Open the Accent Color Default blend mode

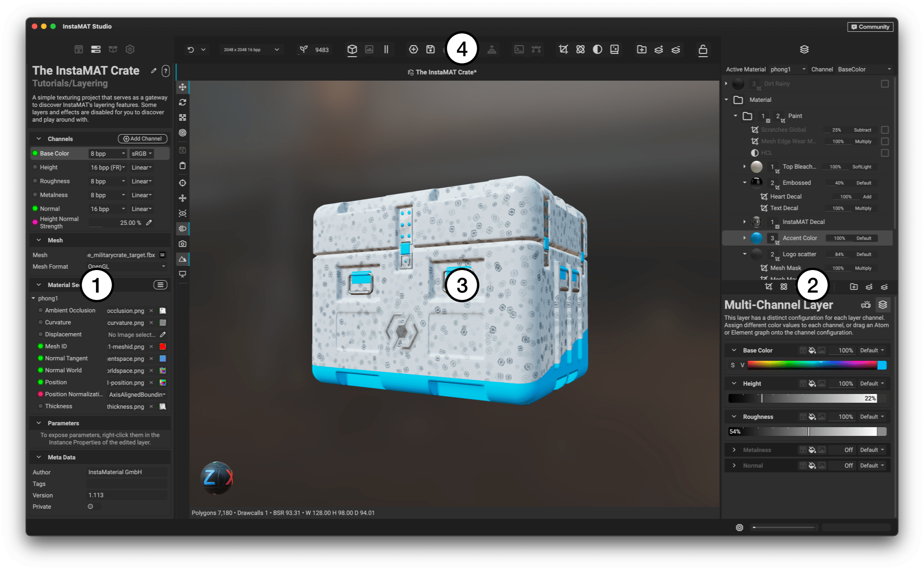tap(864, 238)
